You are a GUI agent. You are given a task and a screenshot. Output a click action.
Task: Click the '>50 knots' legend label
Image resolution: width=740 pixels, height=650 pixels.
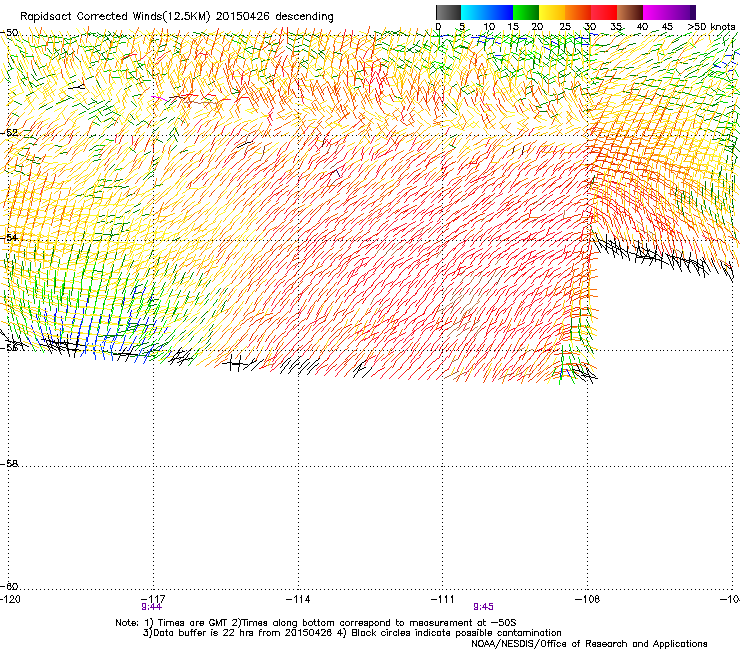[x=711, y=27]
